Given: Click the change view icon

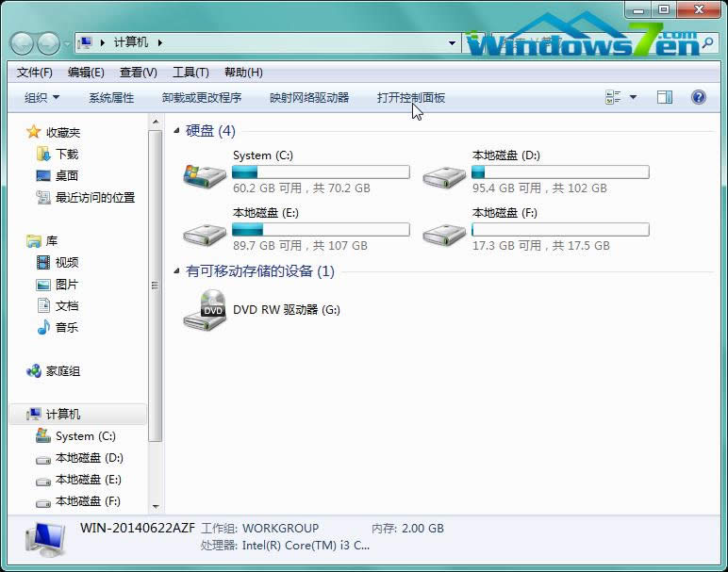Looking at the screenshot, I should pyautogui.click(x=613, y=97).
